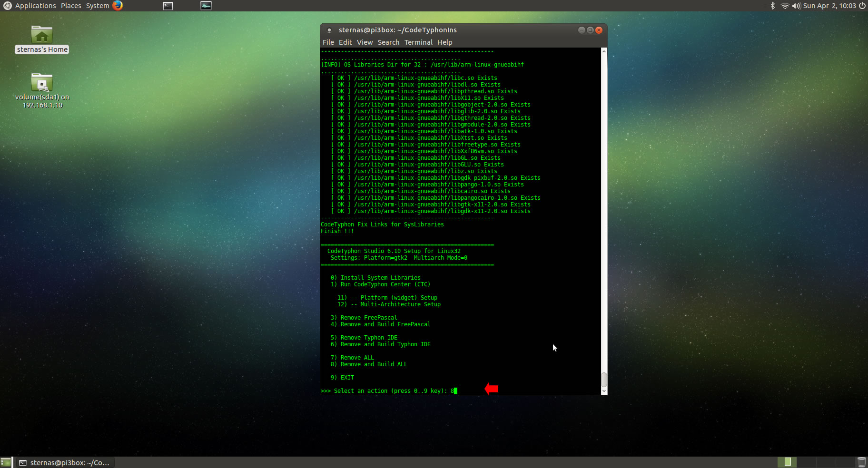Click the libpangocairo-1.0.so Exists line

[435, 198]
